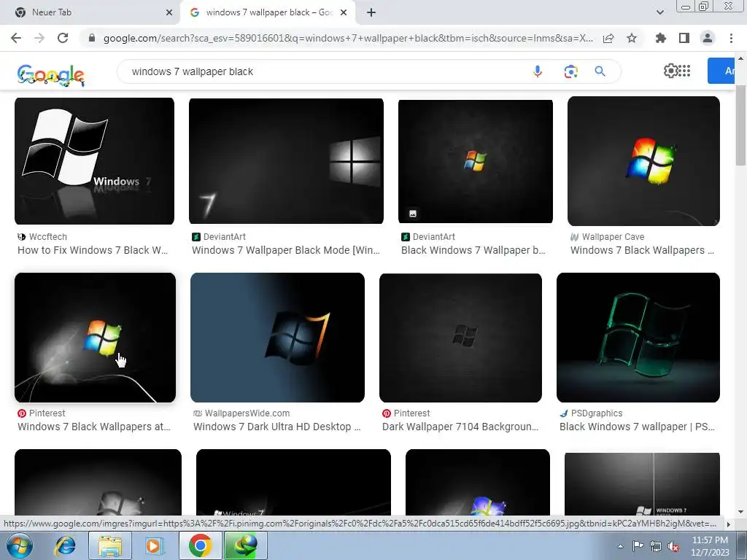Open Google quick settings gear icon

pos(671,71)
